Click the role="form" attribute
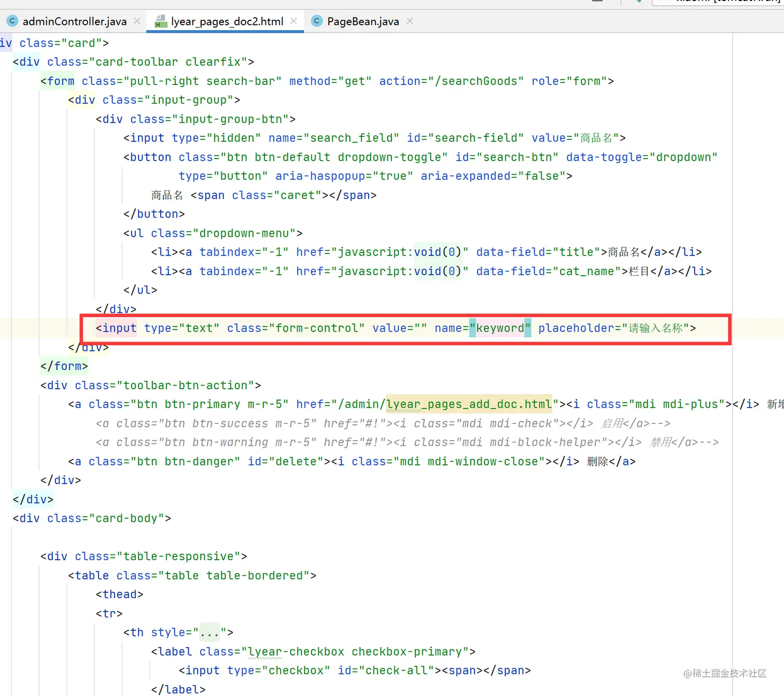 point(569,81)
